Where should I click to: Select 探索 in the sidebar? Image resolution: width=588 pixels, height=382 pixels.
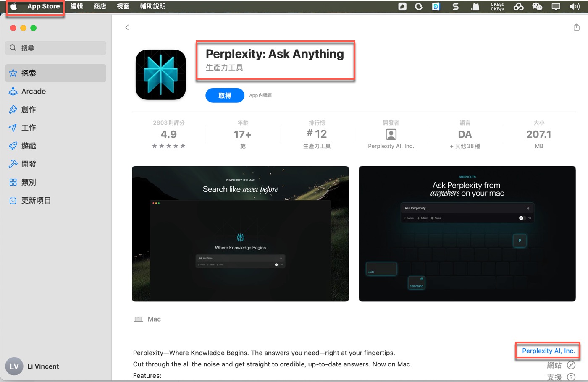[55, 73]
